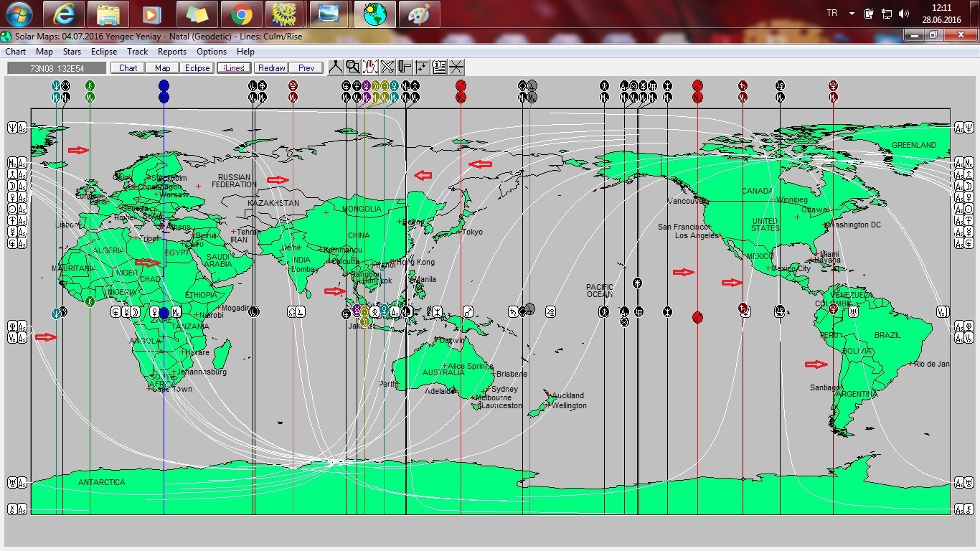This screenshot has width=980, height=551.
Task: Click the flag-shaped toolbar icon
Action: pos(405,67)
